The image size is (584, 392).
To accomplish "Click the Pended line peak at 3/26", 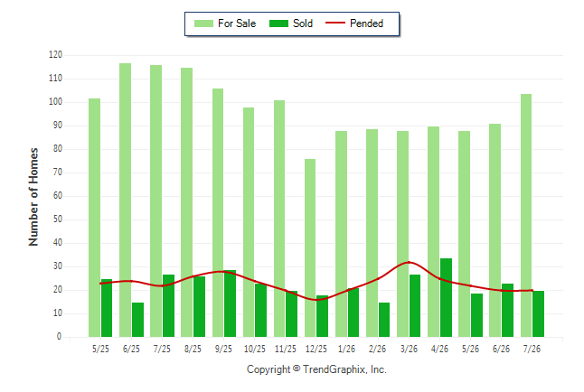I will (x=409, y=263).
